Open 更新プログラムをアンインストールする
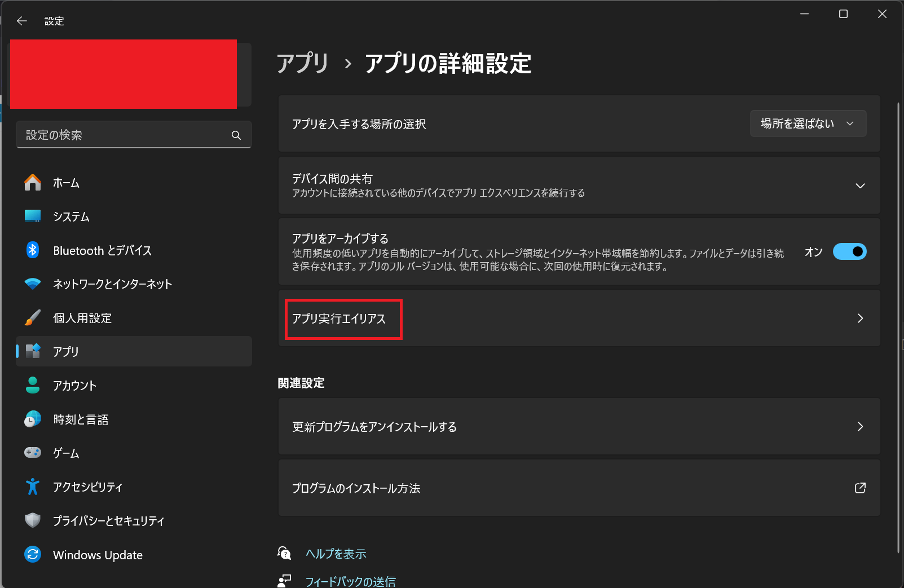Viewport: 904px width, 588px height. [x=579, y=427]
